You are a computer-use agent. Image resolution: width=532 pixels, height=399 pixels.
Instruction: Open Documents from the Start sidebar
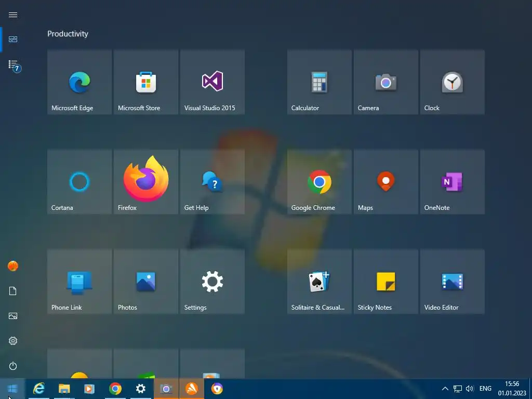(x=13, y=291)
